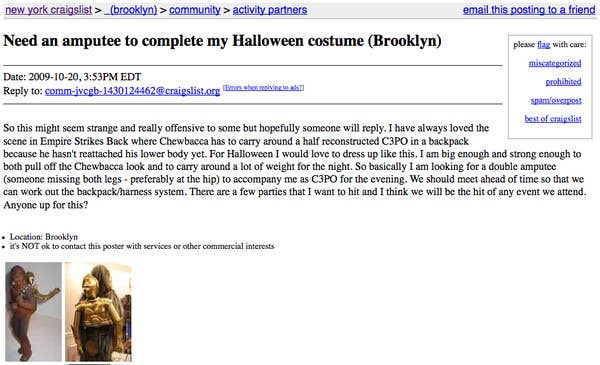This screenshot has width=600, height=365.
Task: Click the NOT ok to contact notice
Action: (x=142, y=246)
